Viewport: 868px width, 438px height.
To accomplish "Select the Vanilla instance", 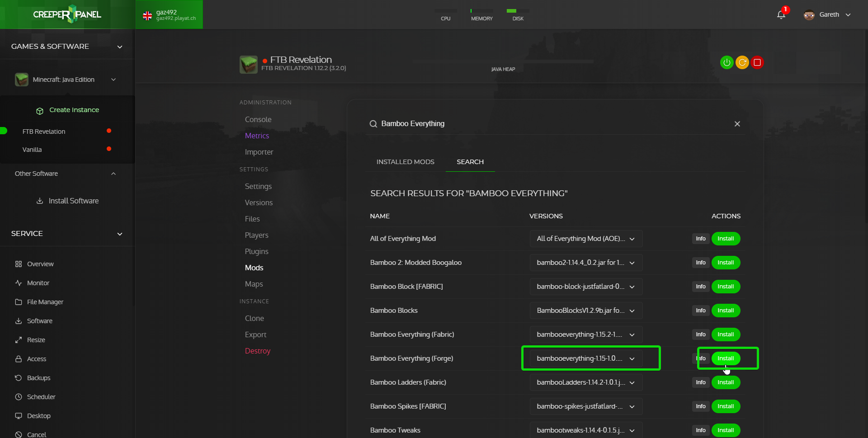I will [x=32, y=150].
